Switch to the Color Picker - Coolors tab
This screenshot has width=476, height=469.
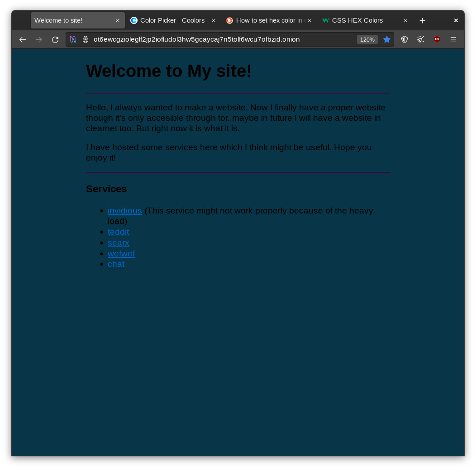tap(172, 20)
